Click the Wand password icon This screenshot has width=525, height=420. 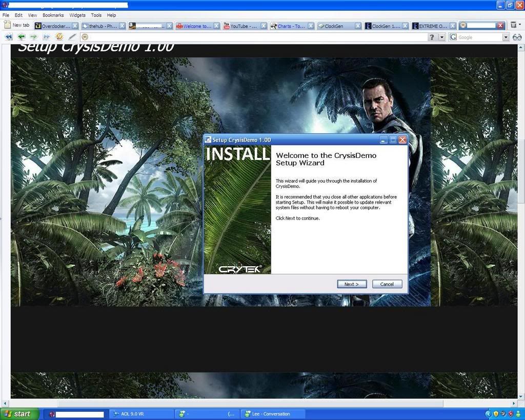[x=72, y=37]
